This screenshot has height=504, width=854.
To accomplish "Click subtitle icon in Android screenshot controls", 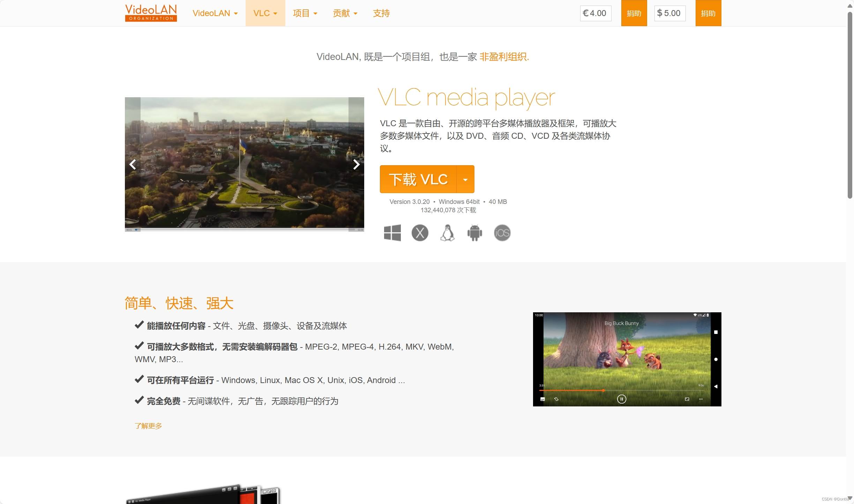I will [x=542, y=399].
